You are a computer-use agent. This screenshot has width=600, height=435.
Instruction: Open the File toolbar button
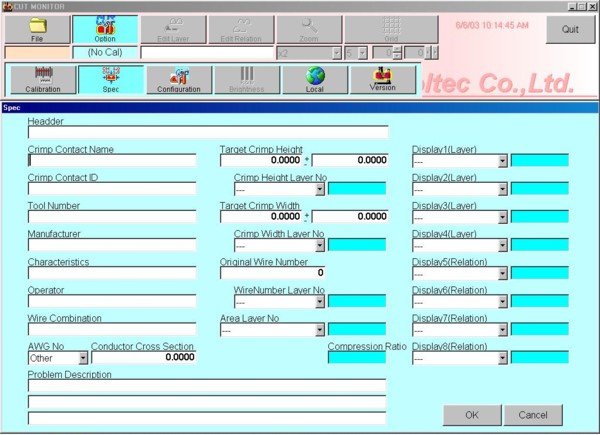click(x=37, y=29)
